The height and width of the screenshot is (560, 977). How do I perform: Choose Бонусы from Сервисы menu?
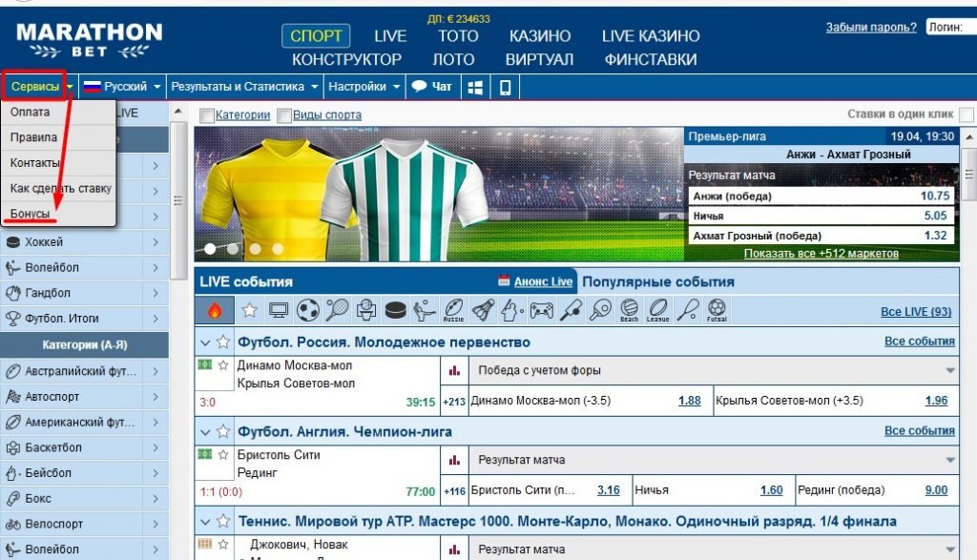tap(30, 214)
